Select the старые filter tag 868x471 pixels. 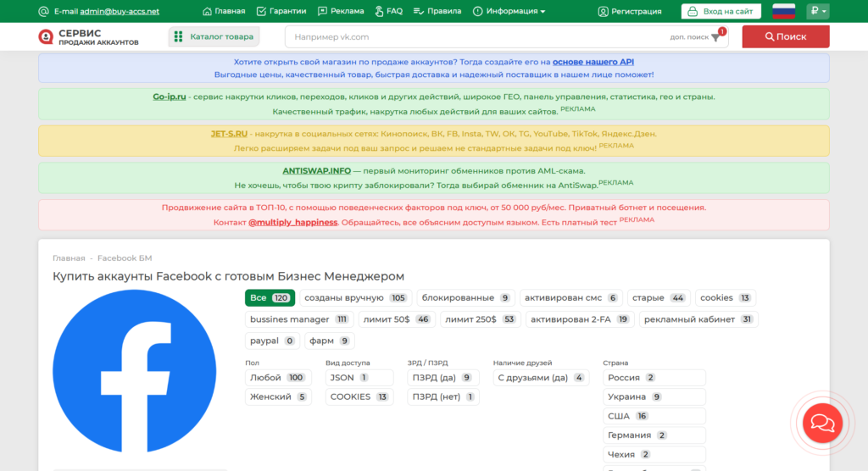click(659, 298)
